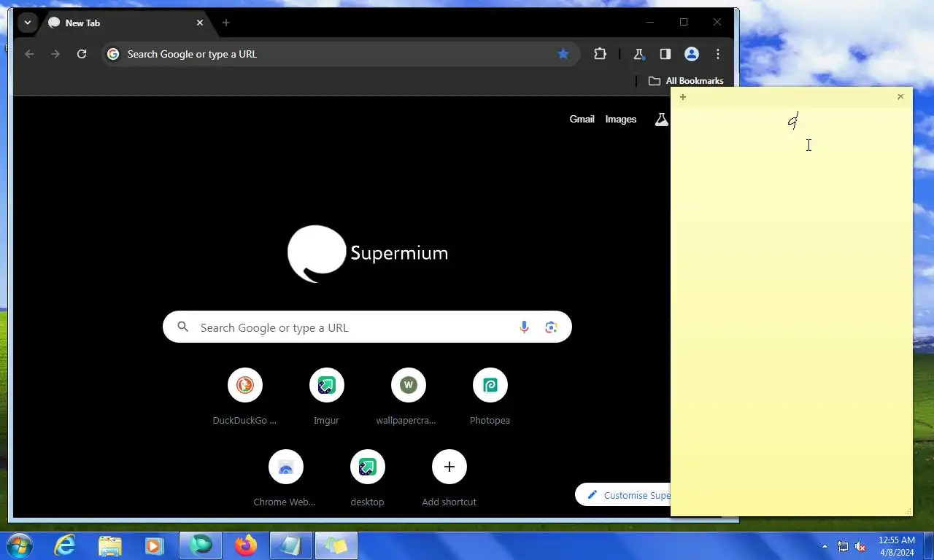
Task: Focus the center Google search box
Action: (x=367, y=327)
